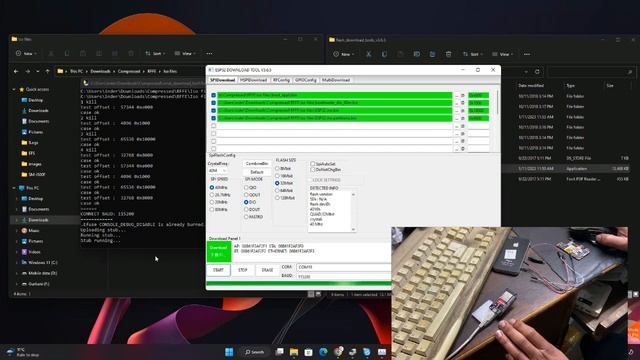The width and height of the screenshot is (640, 360).
Task: Browse for file in fifth empty firmware row
Action: click(x=457, y=126)
